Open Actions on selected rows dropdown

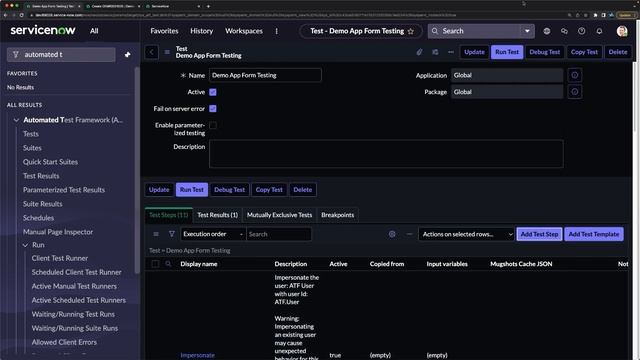[466, 234]
